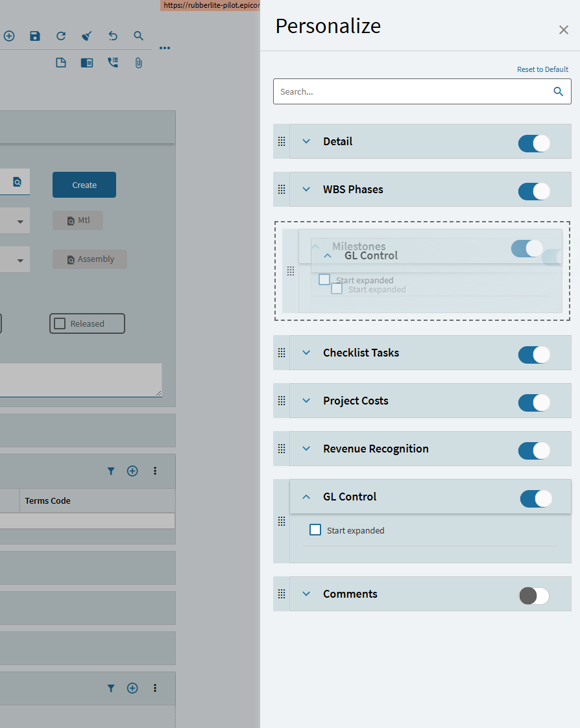580x728 pixels.
Task: Click the Undo arrow icon
Action: coord(113,36)
